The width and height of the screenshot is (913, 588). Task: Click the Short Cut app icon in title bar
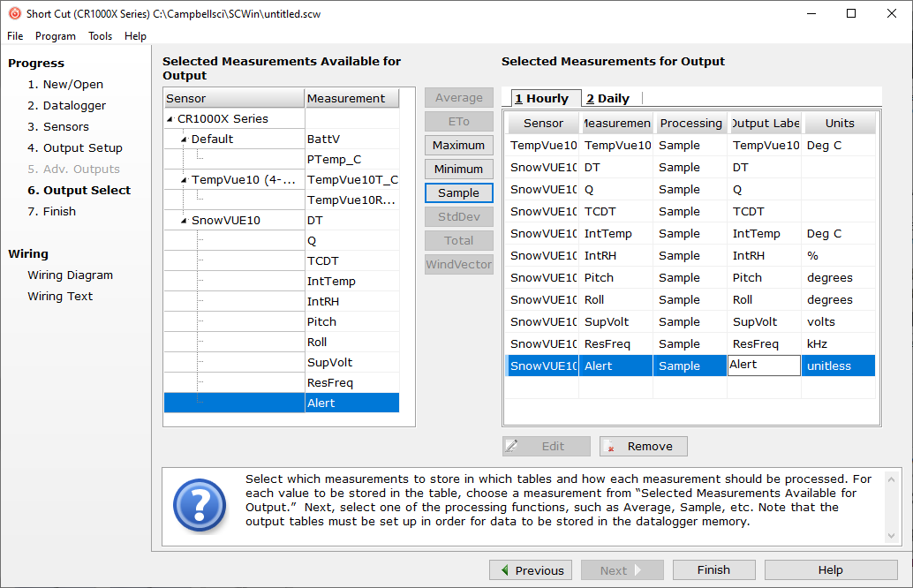14,13
